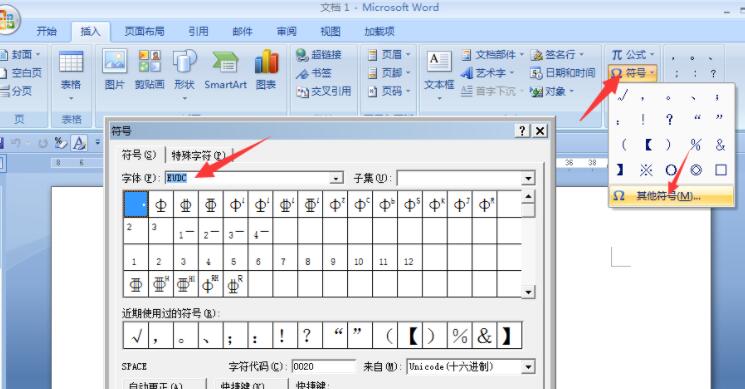Insert a cross-reference (交叉引用)
The width and height of the screenshot is (745, 389).
point(324,91)
